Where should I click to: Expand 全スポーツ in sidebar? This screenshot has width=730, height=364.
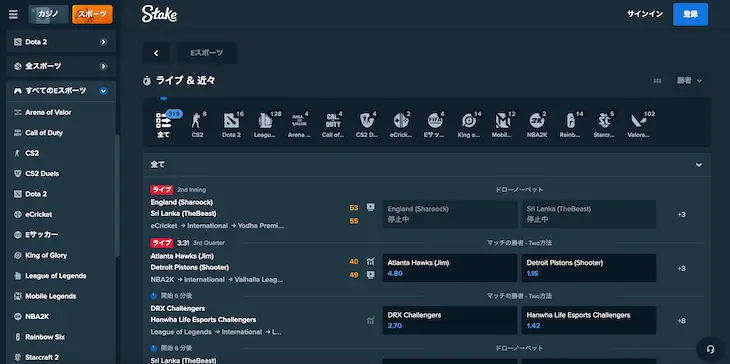point(61,66)
